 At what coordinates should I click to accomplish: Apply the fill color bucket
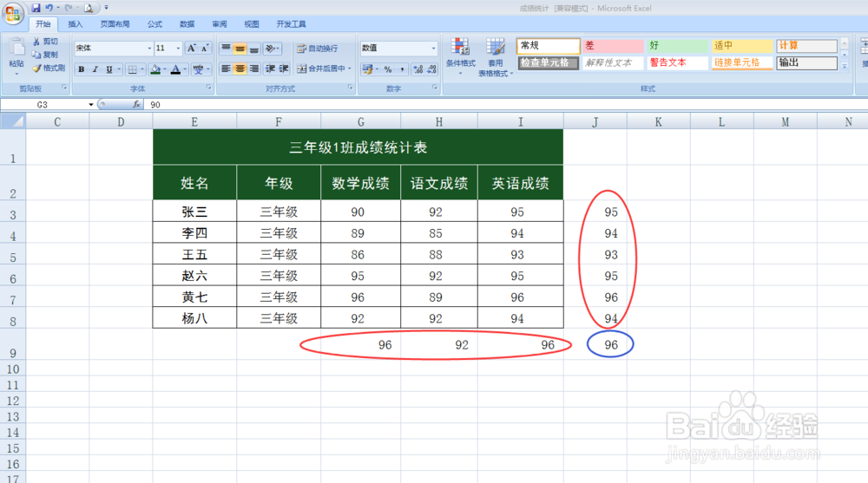click(x=155, y=69)
